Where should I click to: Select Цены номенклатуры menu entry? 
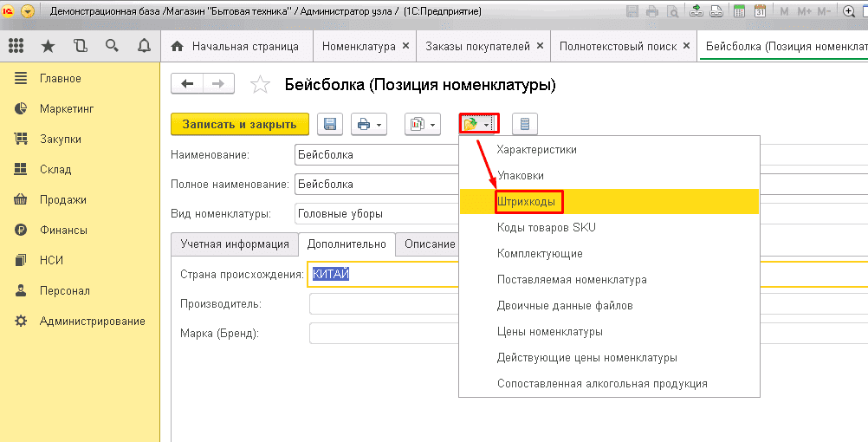(549, 331)
